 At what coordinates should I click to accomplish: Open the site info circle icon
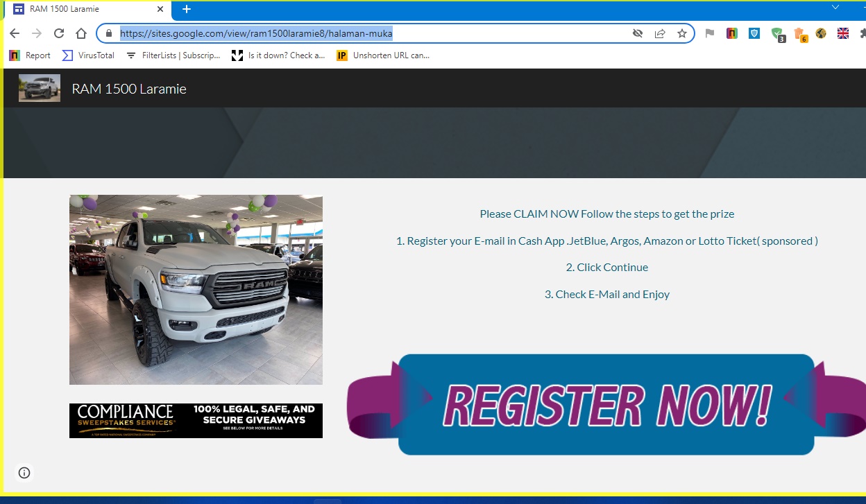[x=24, y=473]
